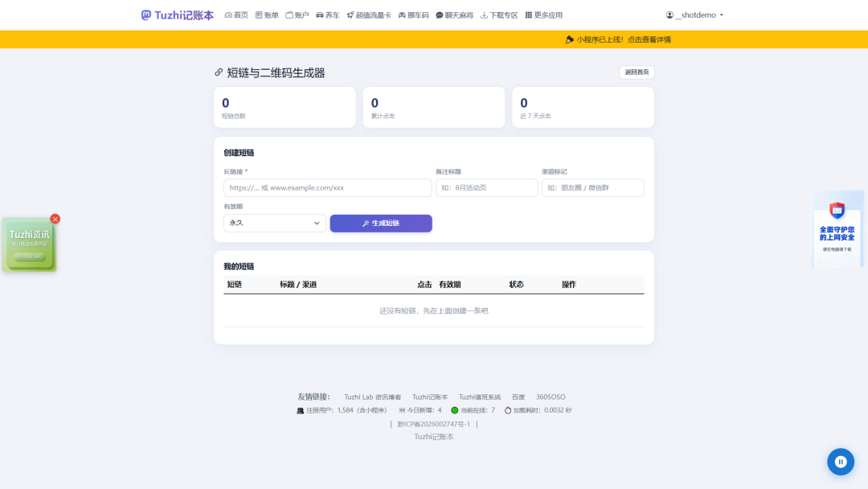Open the 下载专区 download section
Screen dimensions: 868x489
click(499, 15)
